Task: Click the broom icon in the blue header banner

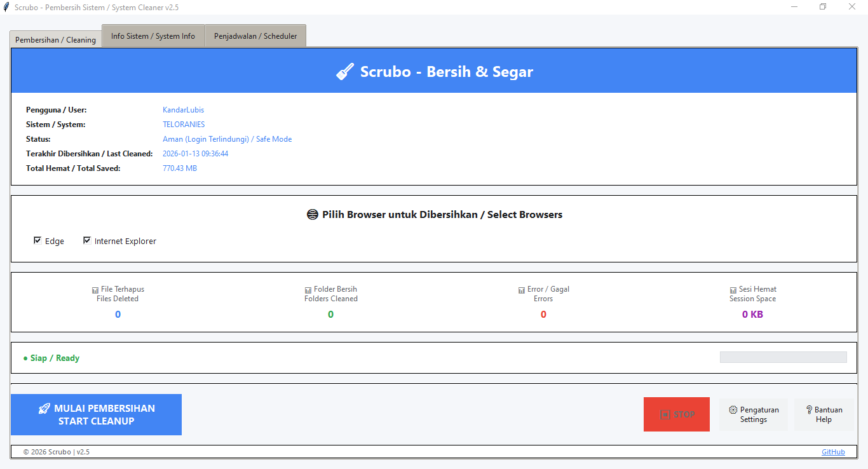Action: coord(345,71)
